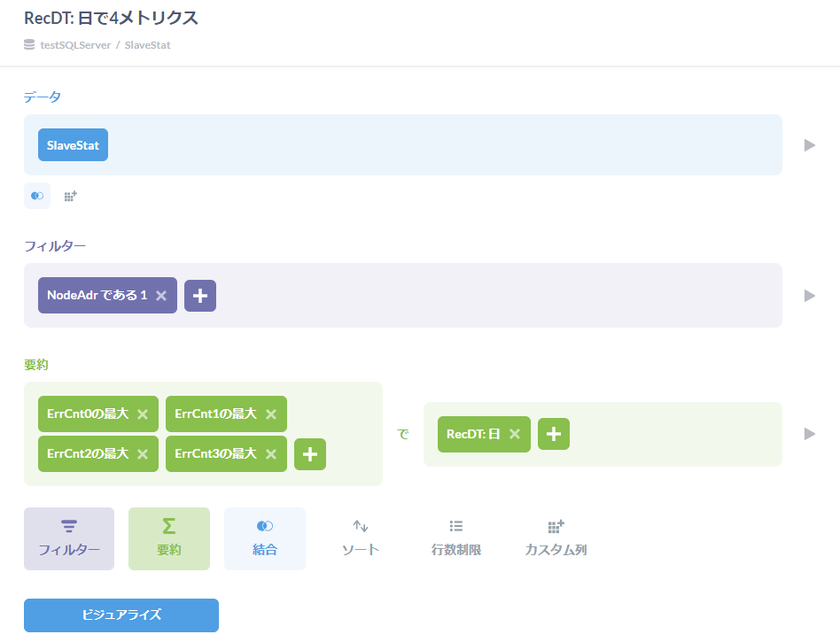This screenshot has width=840, height=642.
Task: Preview the summary step results
Action: click(809, 434)
